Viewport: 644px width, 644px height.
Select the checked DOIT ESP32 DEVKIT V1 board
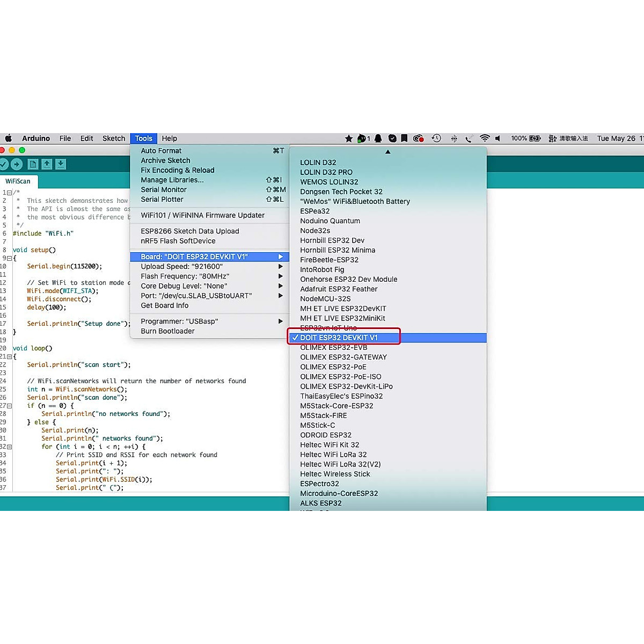[x=339, y=338]
